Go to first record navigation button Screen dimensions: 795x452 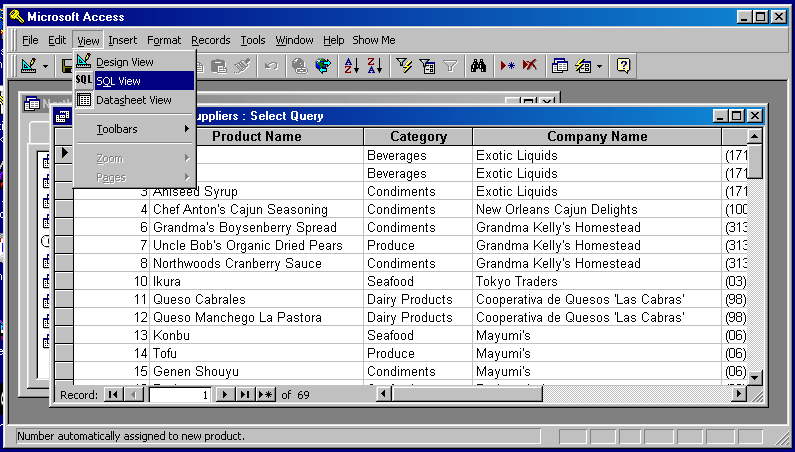coord(113,394)
